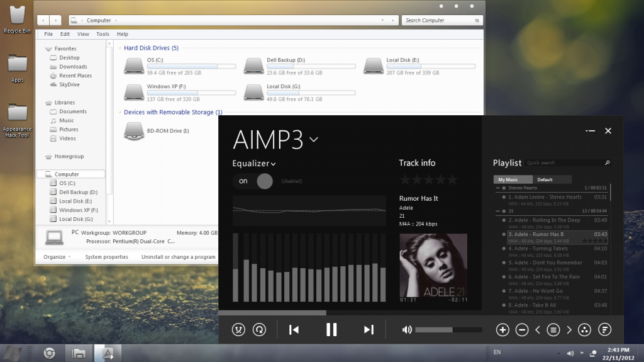Open the Tools menu in Explorer
Viewport: 644px width, 362px height.
pyautogui.click(x=103, y=34)
